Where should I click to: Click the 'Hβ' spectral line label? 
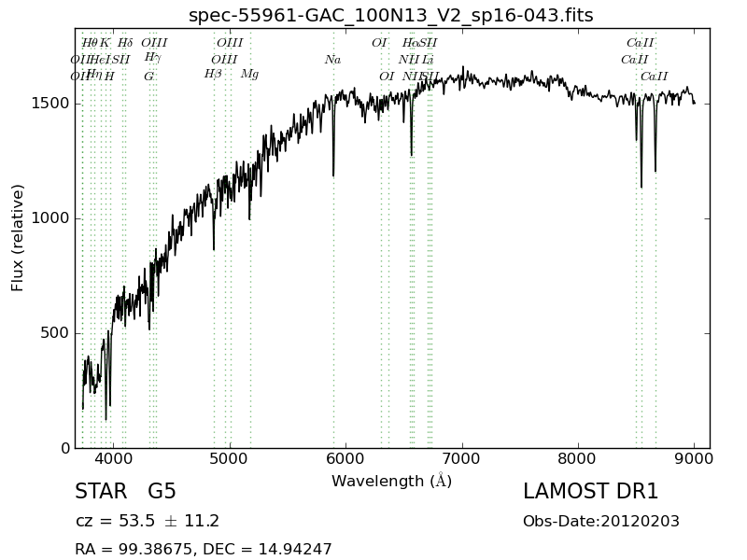click(213, 75)
